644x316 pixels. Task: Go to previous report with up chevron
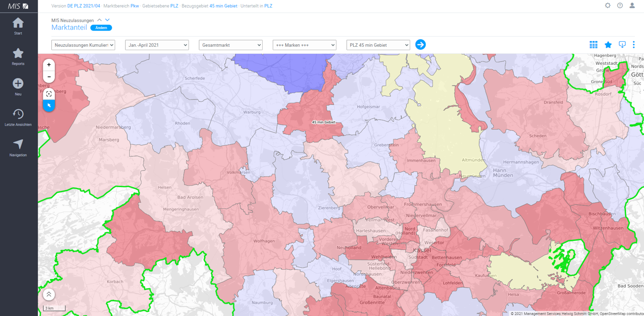[100, 20]
